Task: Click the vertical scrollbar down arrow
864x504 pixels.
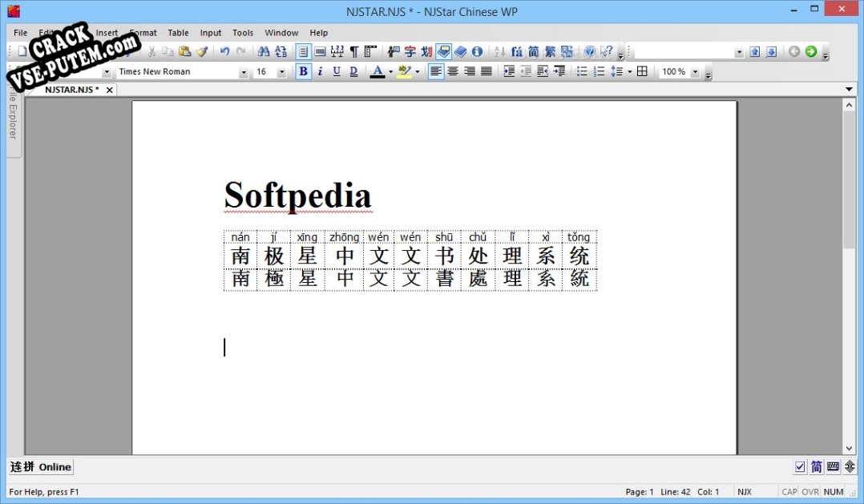Action: tap(849, 449)
